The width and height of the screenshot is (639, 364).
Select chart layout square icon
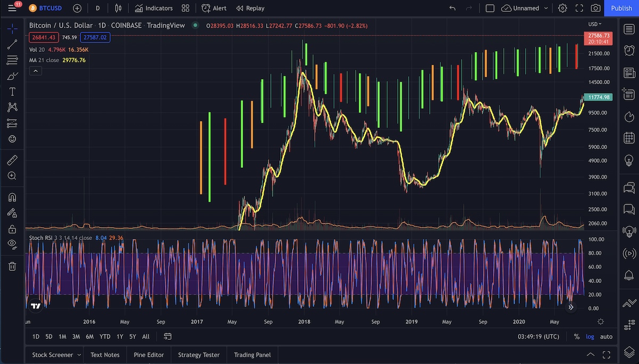(490, 9)
